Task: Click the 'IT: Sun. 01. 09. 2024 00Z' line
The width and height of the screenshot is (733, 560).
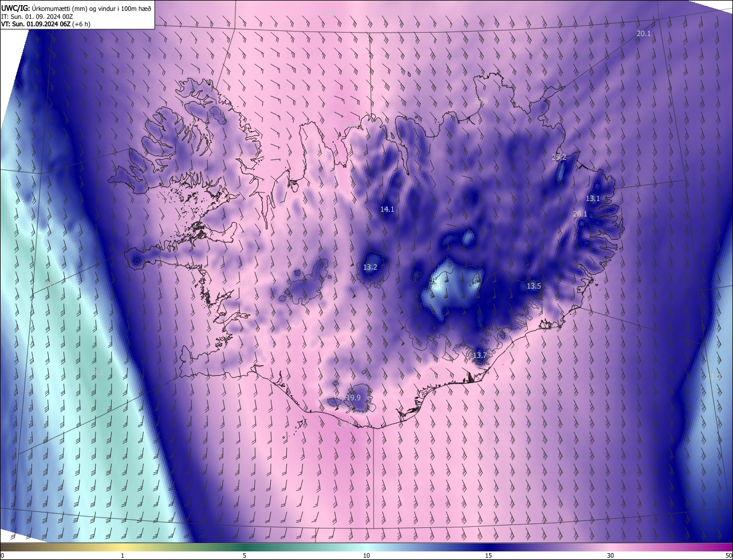Action: (37, 16)
